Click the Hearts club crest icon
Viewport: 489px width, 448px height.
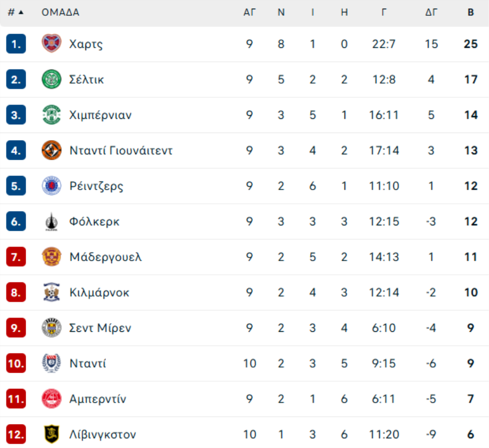(x=52, y=44)
